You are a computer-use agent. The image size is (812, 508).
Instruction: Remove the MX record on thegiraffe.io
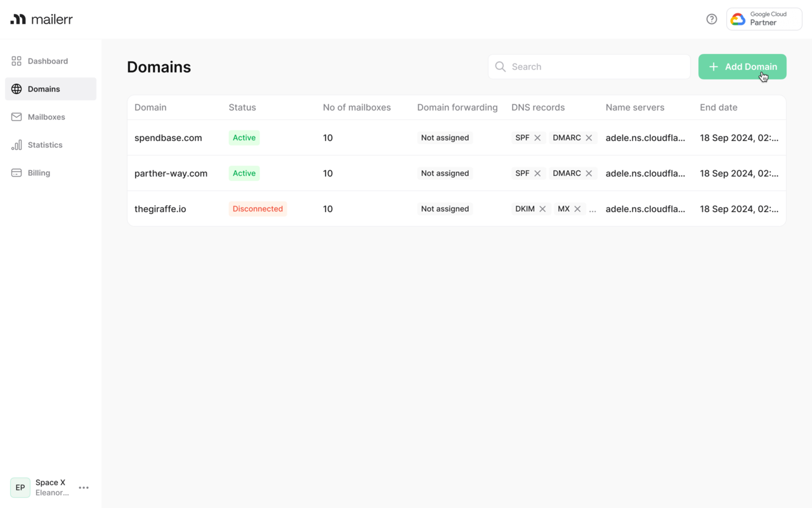pyautogui.click(x=577, y=209)
